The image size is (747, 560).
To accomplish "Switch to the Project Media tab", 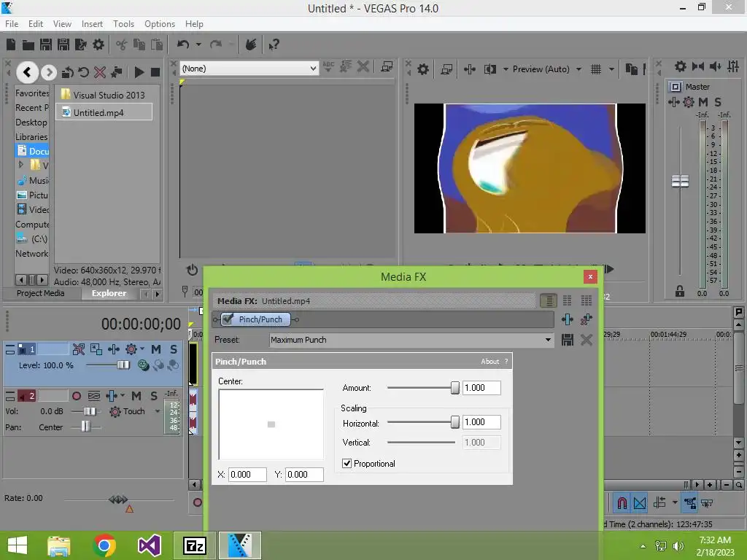I will (41, 293).
